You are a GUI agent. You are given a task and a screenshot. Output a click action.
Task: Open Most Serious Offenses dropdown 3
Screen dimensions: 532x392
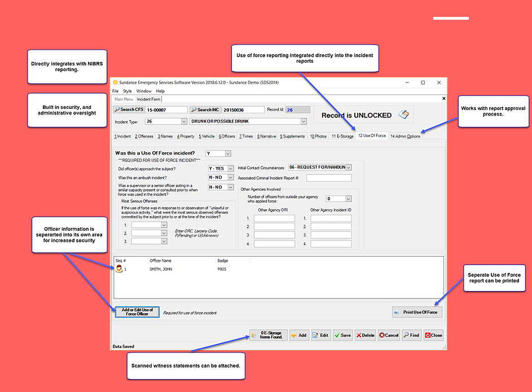[x=164, y=241]
